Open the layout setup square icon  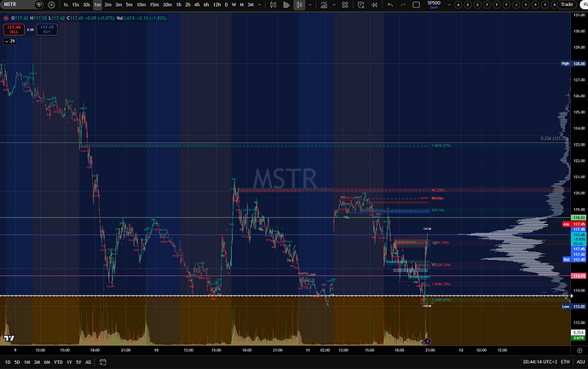(416, 5)
